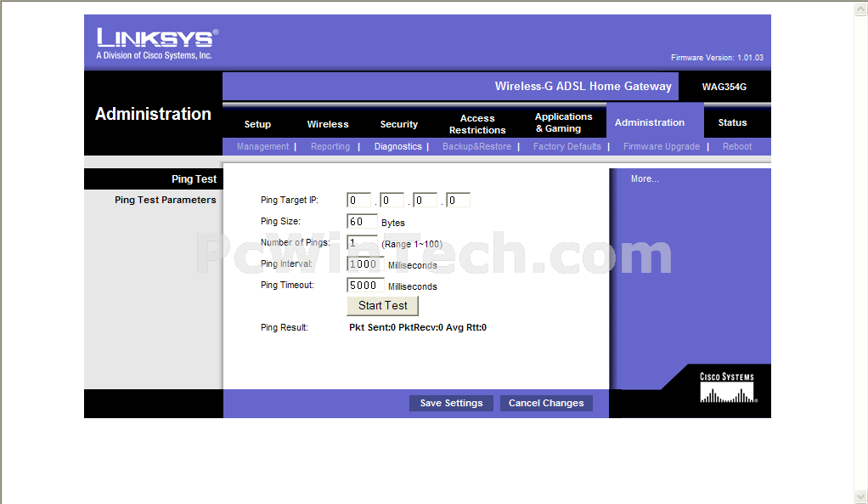Click the Linksys logo
Viewport: 868px width, 504px height.
pyautogui.click(x=158, y=43)
